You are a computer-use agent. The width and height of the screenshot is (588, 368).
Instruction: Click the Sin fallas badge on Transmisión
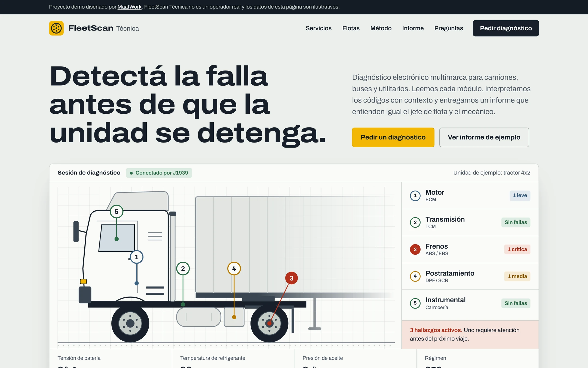coord(516,222)
